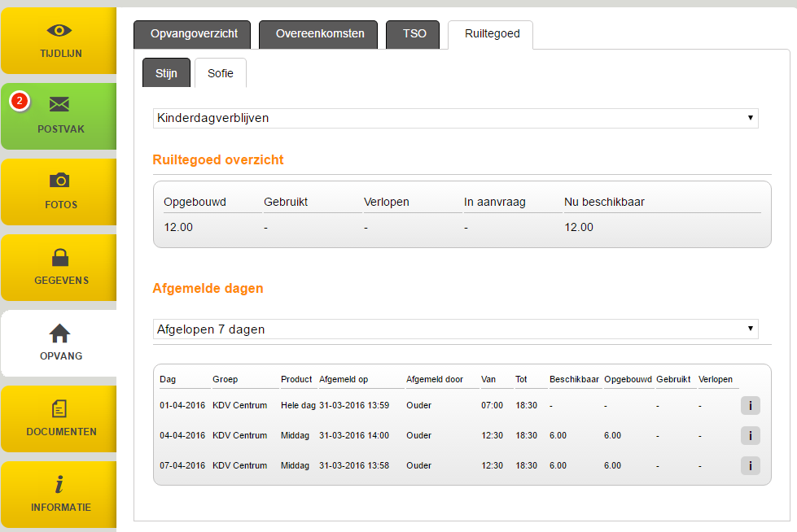This screenshot has height=532, width=797.
Task: Select the Sofie child tab
Action: tap(220, 73)
